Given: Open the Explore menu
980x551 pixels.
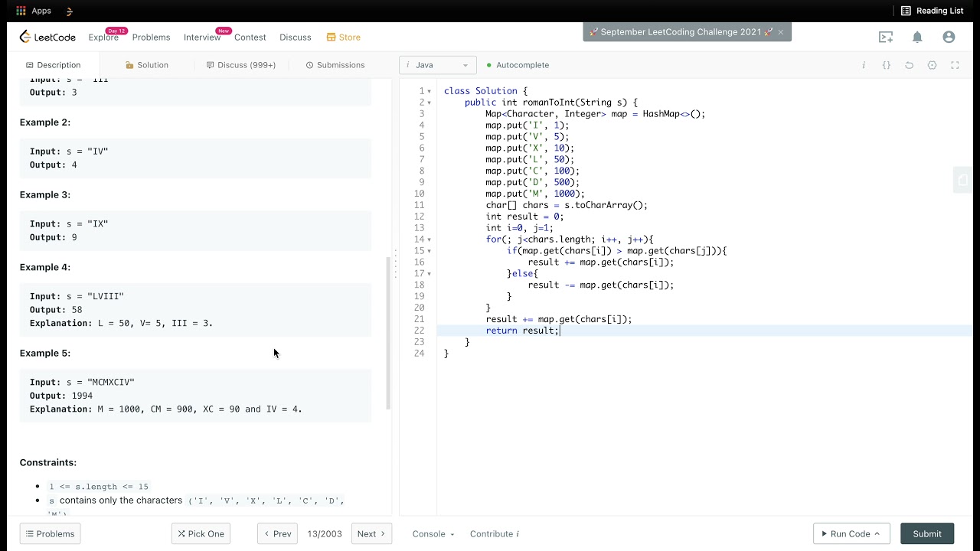Looking at the screenshot, I should (103, 37).
